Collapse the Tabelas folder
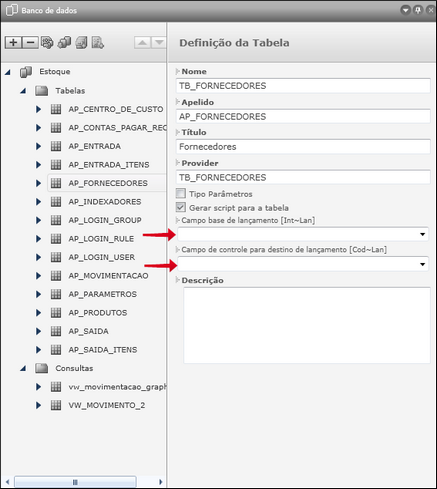The height and width of the screenshot is (489, 437). point(23,91)
